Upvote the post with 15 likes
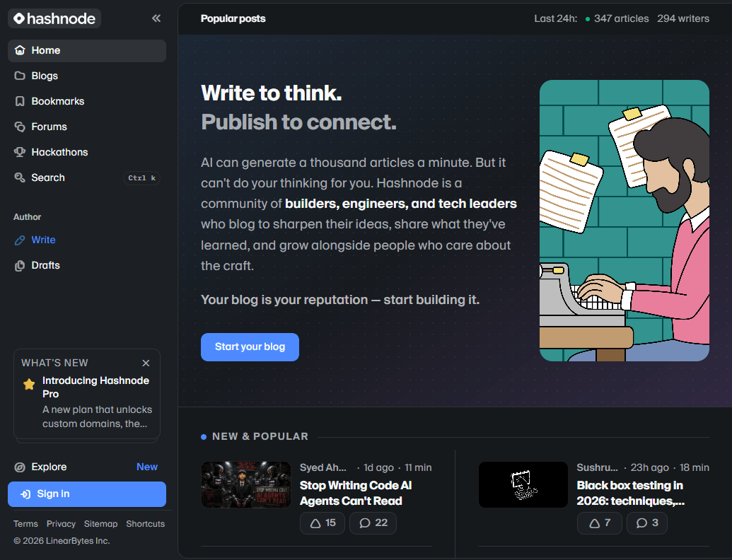732x560 pixels. tap(323, 523)
